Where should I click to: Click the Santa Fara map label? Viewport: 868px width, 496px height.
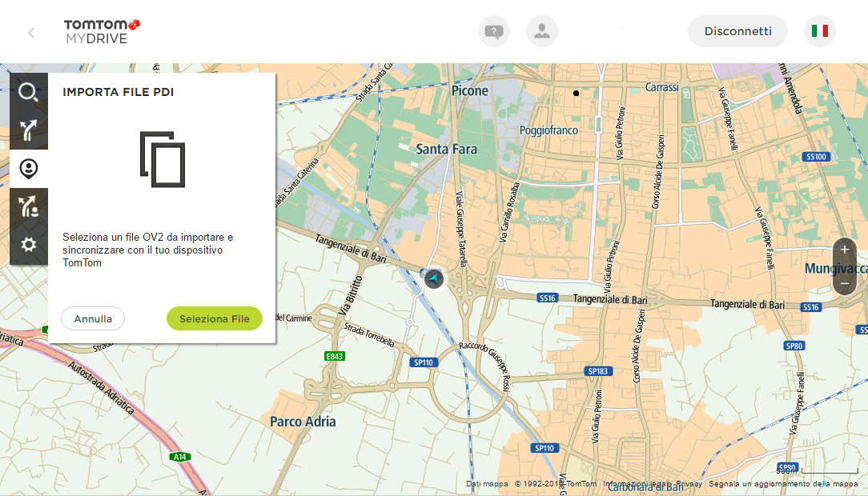point(446,150)
